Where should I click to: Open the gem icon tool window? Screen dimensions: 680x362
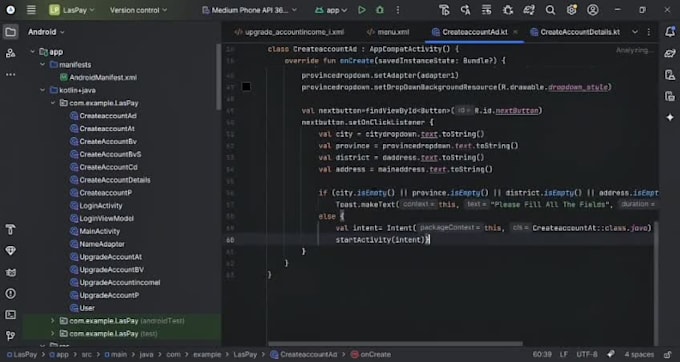point(10,251)
